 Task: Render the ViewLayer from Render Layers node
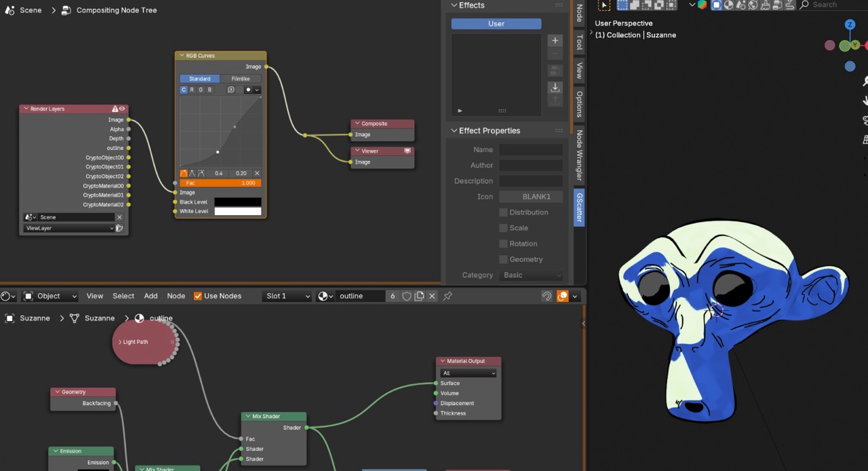click(119, 228)
